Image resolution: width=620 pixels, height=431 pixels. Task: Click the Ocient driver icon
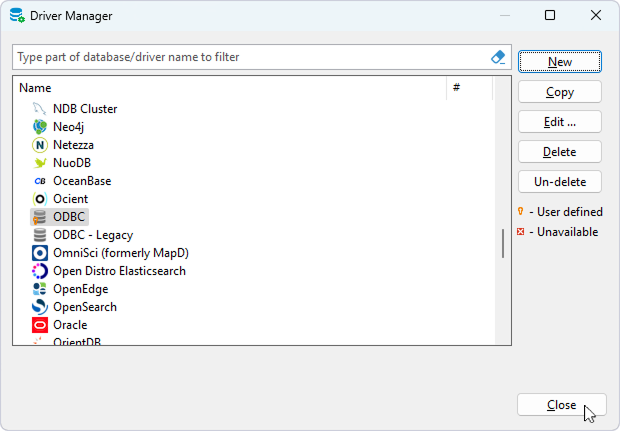tap(40, 199)
